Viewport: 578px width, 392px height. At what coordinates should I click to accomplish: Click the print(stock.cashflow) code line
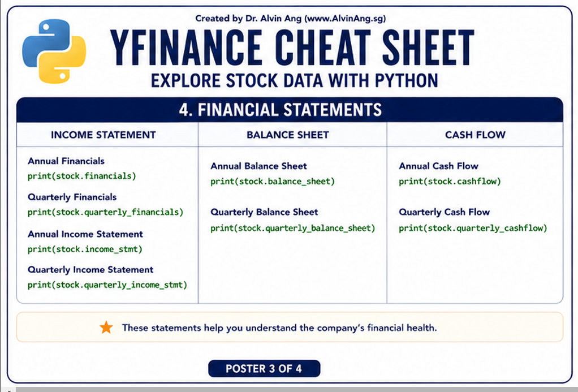(x=450, y=182)
